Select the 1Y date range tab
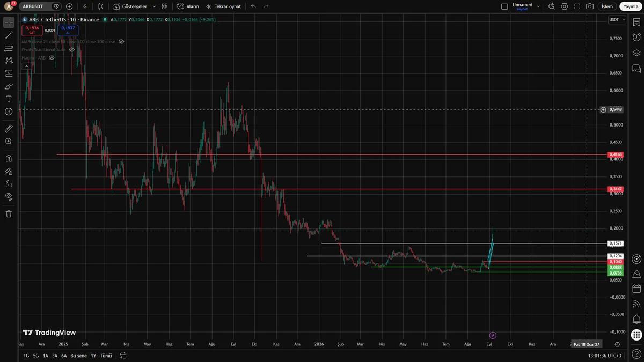 [93, 356]
